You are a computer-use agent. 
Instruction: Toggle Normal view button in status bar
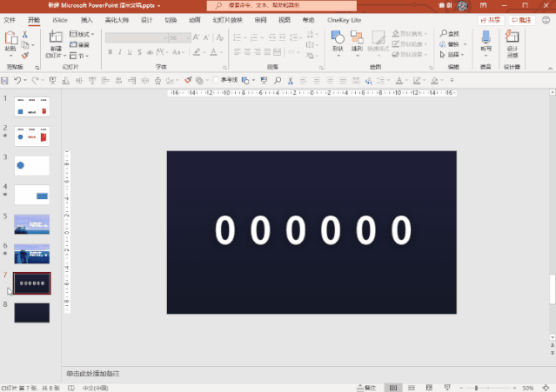click(x=393, y=388)
